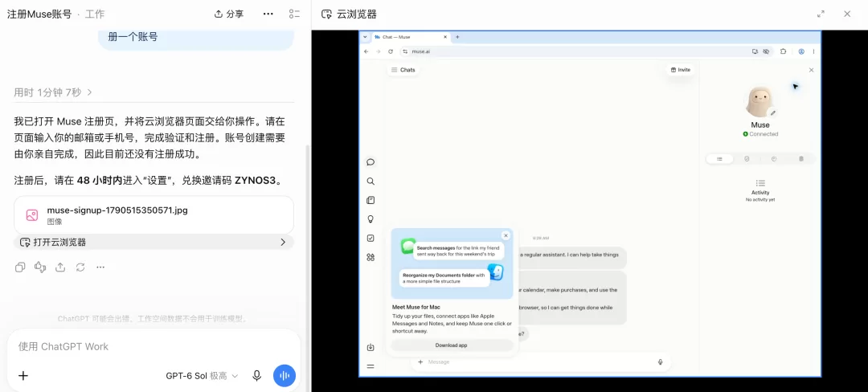Open the chat bubble icon in Muse sidebar
This screenshot has width=868, height=392.
[371, 162]
